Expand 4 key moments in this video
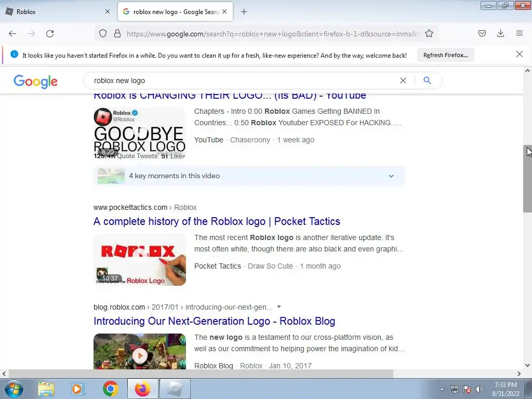This screenshot has height=399, width=532. coord(249,176)
